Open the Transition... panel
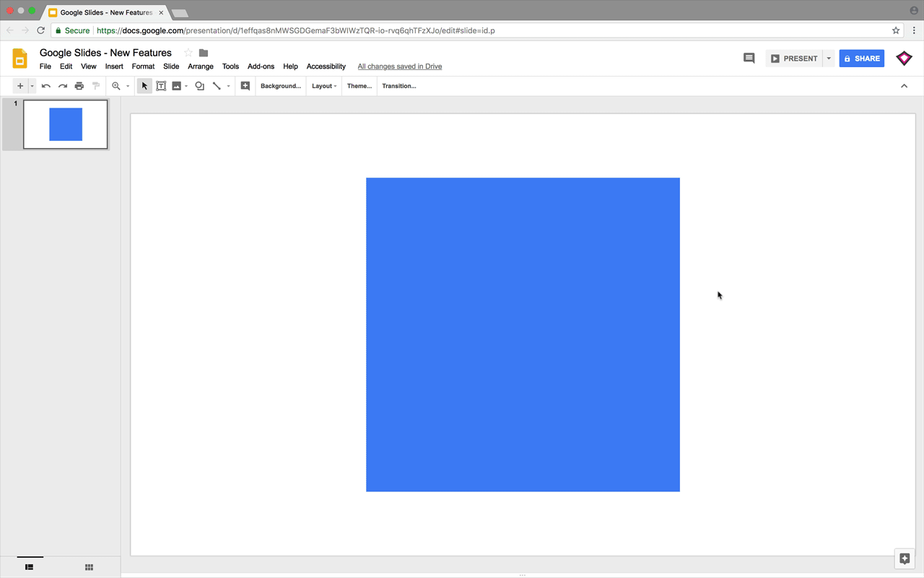Viewport: 924px width, 578px height. tap(399, 86)
